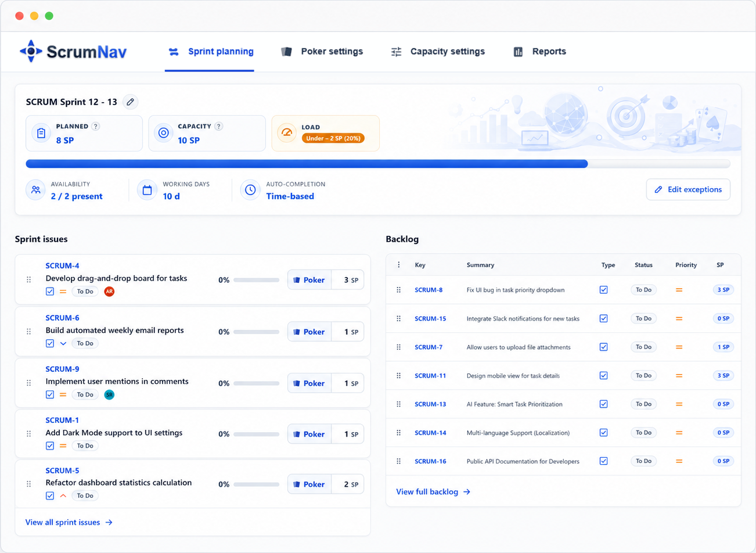The image size is (756, 553).
Task: Click SCRUM-4 0% progress bar
Action: click(x=256, y=280)
